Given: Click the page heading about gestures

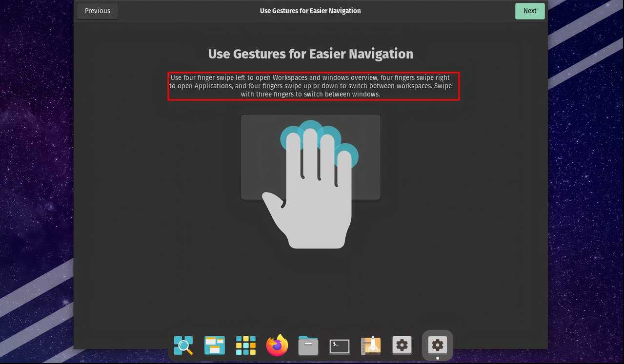Looking at the screenshot, I should pyautogui.click(x=310, y=54).
